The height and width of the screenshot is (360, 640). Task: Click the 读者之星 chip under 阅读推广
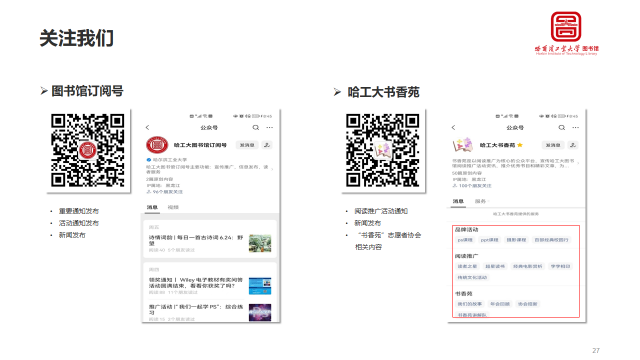[467, 266]
